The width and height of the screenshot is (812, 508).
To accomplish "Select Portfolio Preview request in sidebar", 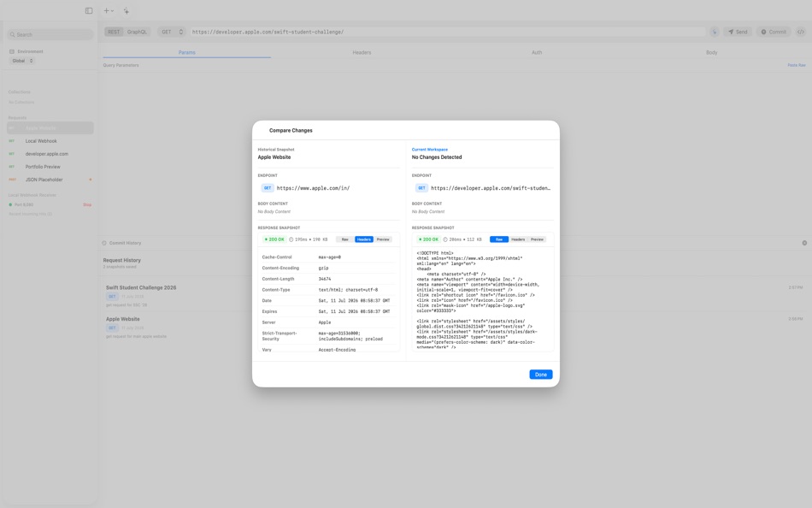I will pos(50,167).
